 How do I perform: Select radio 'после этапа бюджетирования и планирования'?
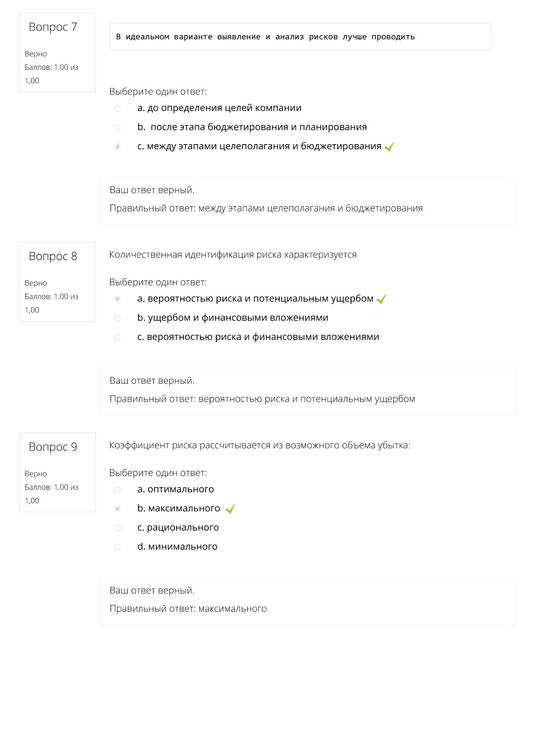click(x=117, y=127)
